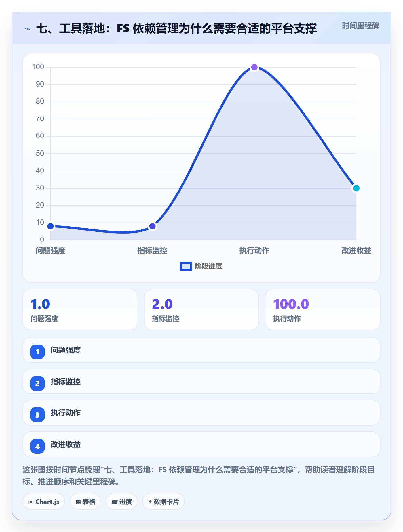The width and height of the screenshot is (403, 532).
Task: Click the 指标监控 x-axis label
Action: tap(153, 251)
